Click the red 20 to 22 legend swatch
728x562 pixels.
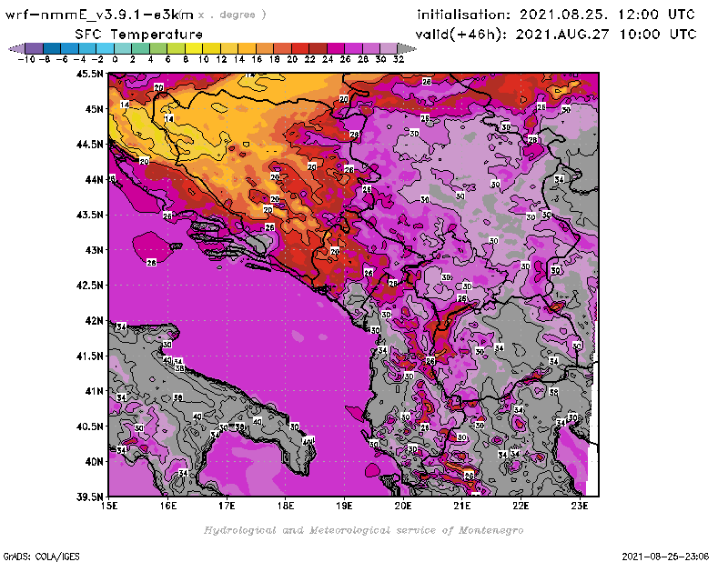coord(300,48)
